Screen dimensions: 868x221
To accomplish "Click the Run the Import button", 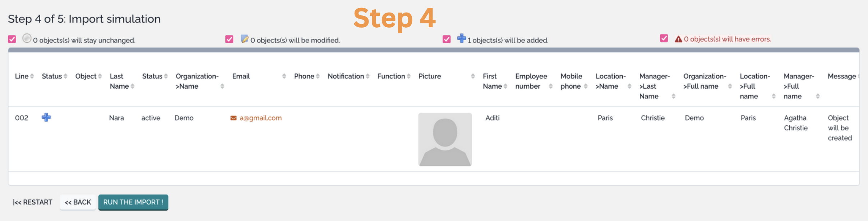I will point(133,202).
